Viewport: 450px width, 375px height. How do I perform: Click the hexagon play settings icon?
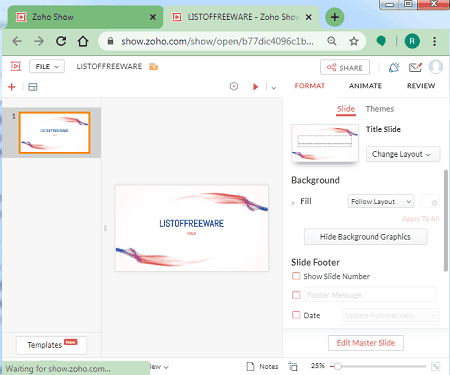tap(234, 86)
